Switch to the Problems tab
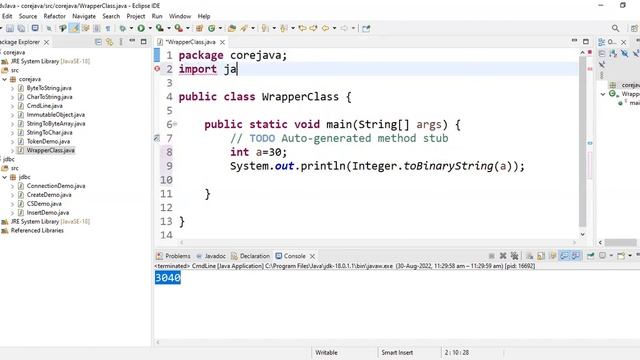640x360 pixels. pos(173,256)
